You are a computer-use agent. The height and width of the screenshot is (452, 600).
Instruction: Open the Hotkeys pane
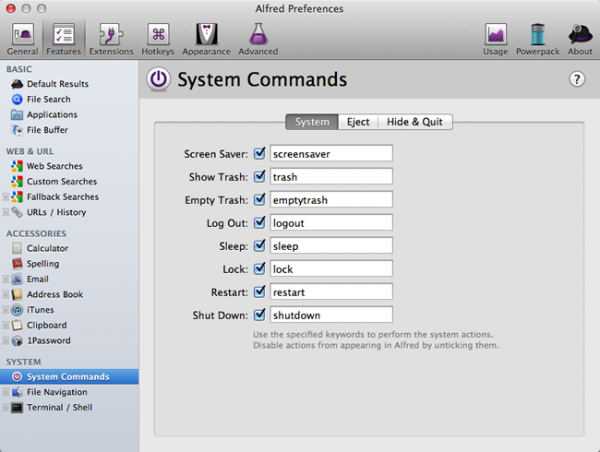tap(158, 39)
